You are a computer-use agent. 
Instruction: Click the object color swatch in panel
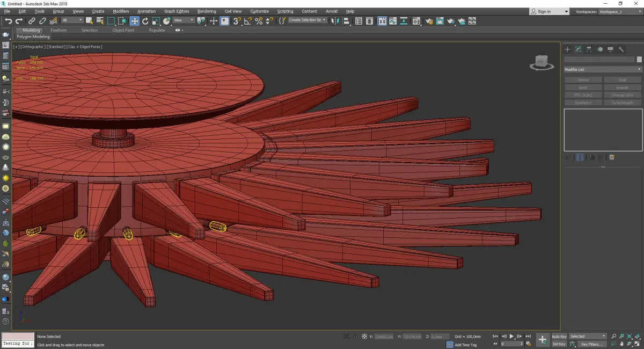[639, 59]
